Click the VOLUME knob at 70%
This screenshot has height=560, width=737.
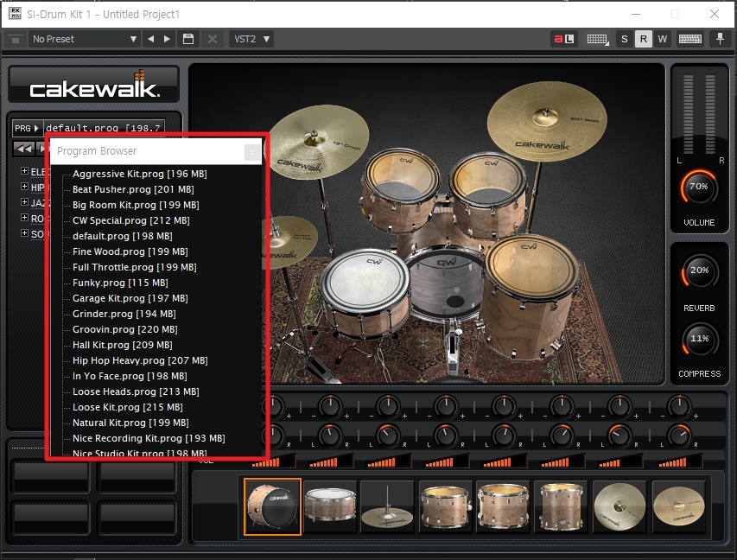click(699, 188)
